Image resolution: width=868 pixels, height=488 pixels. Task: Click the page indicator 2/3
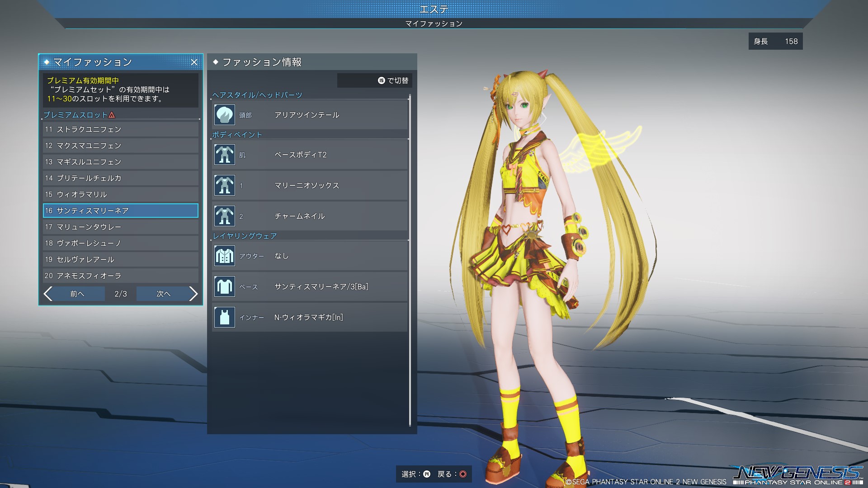(121, 294)
